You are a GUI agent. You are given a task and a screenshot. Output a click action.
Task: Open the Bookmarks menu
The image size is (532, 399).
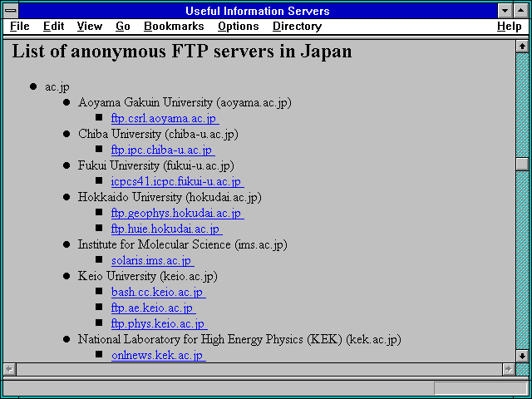tap(174, 27)
